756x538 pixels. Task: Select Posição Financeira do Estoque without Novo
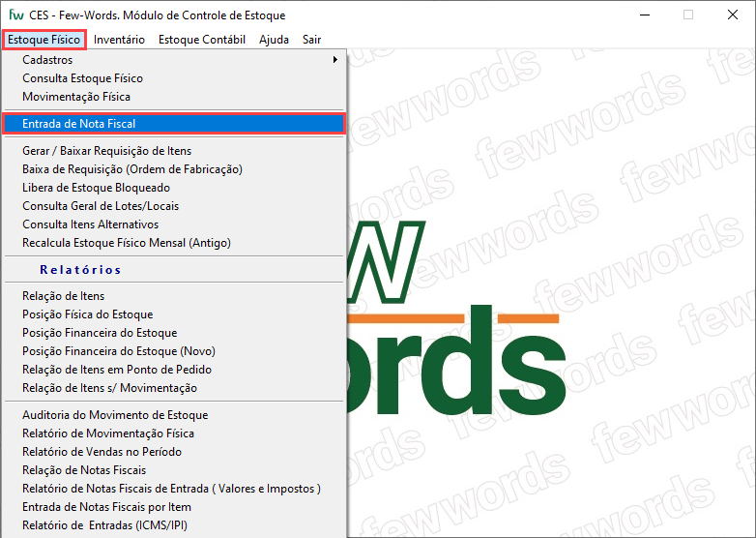point(174,333)
